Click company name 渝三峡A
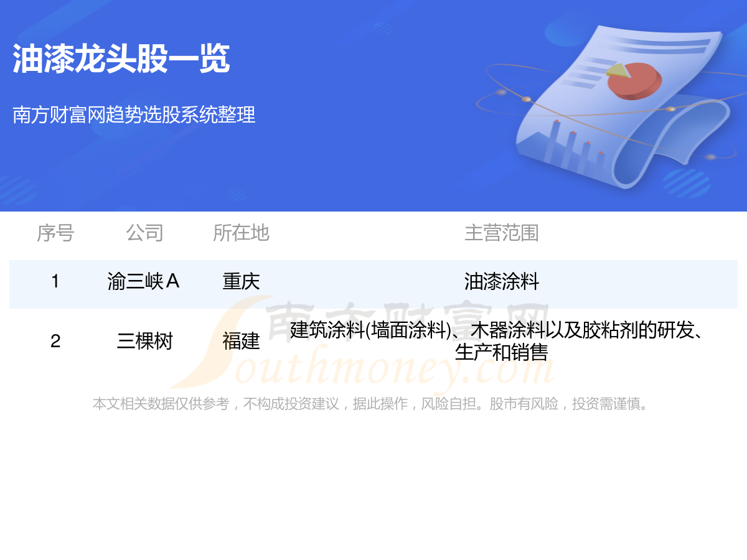The height and width of the screenshot is (560, 747). [x=144, y=282]
